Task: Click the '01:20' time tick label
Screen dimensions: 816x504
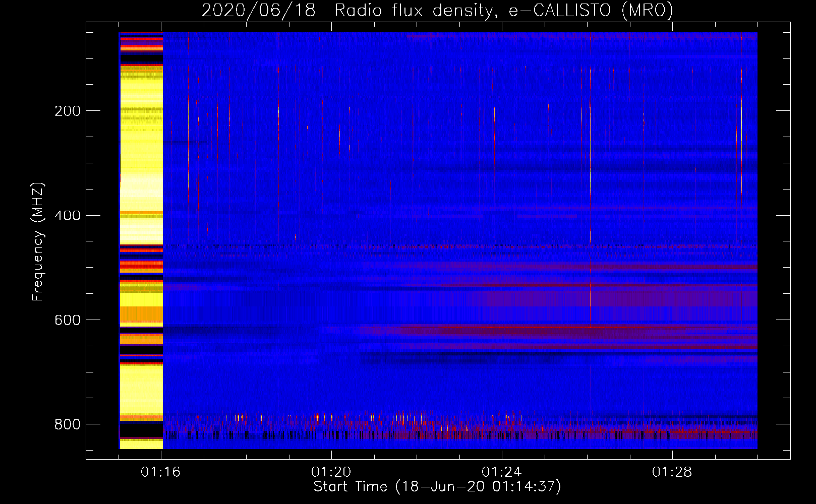Action: pos(331,472)
